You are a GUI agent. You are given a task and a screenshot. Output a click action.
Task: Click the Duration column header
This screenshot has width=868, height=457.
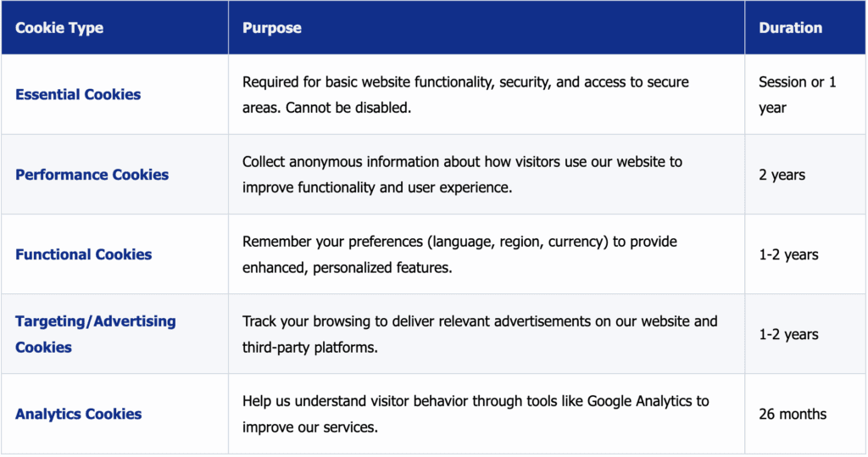coord(790,28)
